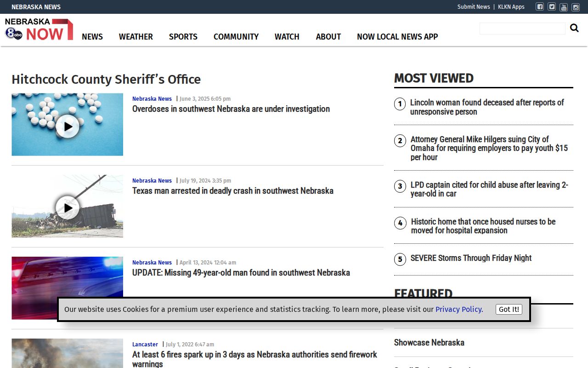The width and height of the screenshot is (588, 368).
Task: Click the search magnifier icon
Action: coord(574,28)
